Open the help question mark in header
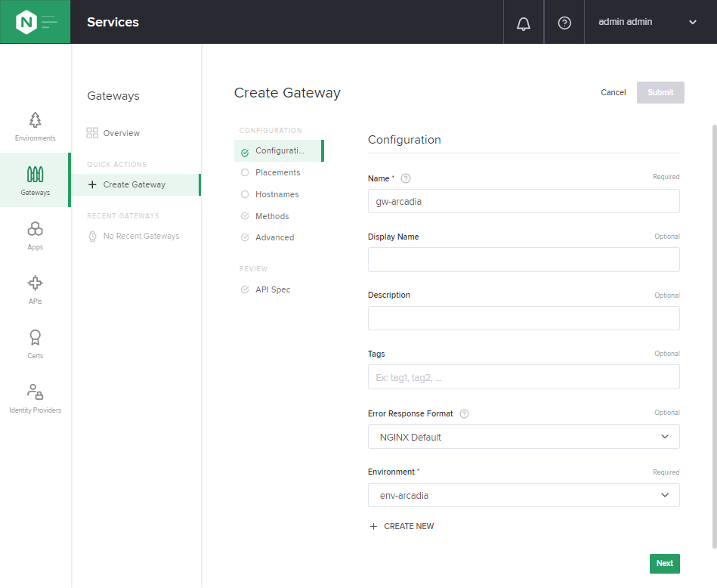 pos(564,23)
